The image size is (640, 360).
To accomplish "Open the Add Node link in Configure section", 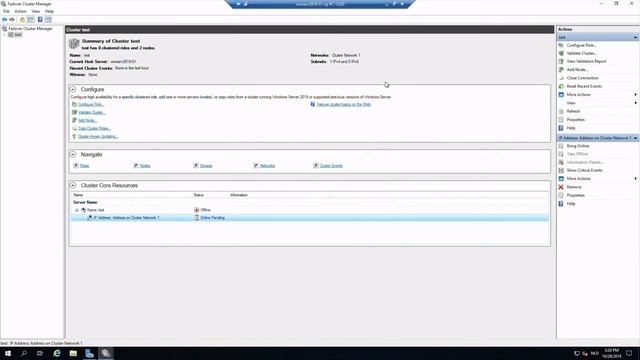I will [x=87, y=120].
